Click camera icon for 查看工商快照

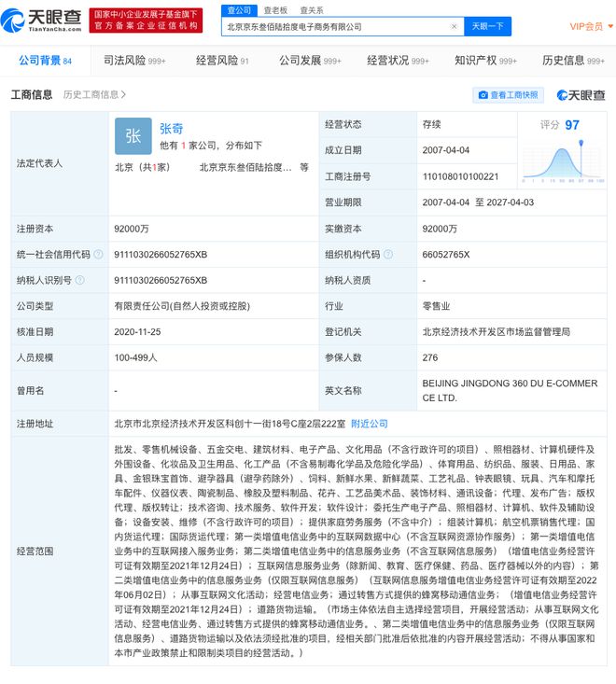(x=483, y=95)
